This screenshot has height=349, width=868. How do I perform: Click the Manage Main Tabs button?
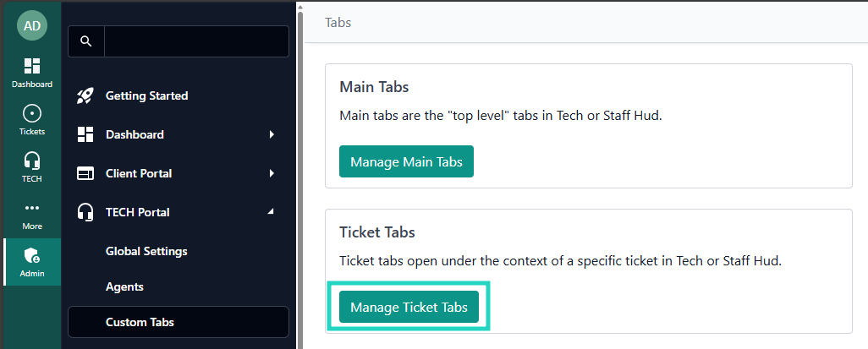coord(406,161)
